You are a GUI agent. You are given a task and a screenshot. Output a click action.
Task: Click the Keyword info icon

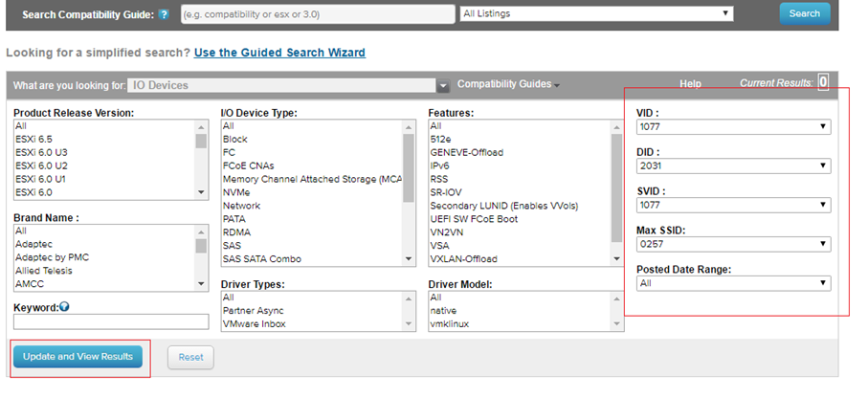64,307
